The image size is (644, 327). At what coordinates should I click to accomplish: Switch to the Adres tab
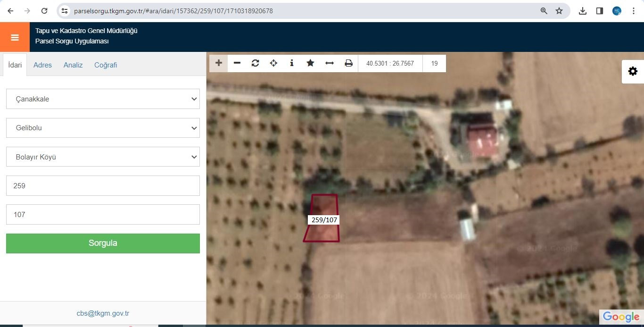42,65
